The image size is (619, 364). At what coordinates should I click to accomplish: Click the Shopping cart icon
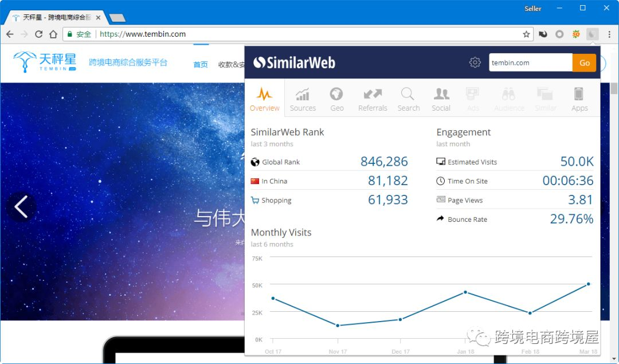(x=255, y=200)
